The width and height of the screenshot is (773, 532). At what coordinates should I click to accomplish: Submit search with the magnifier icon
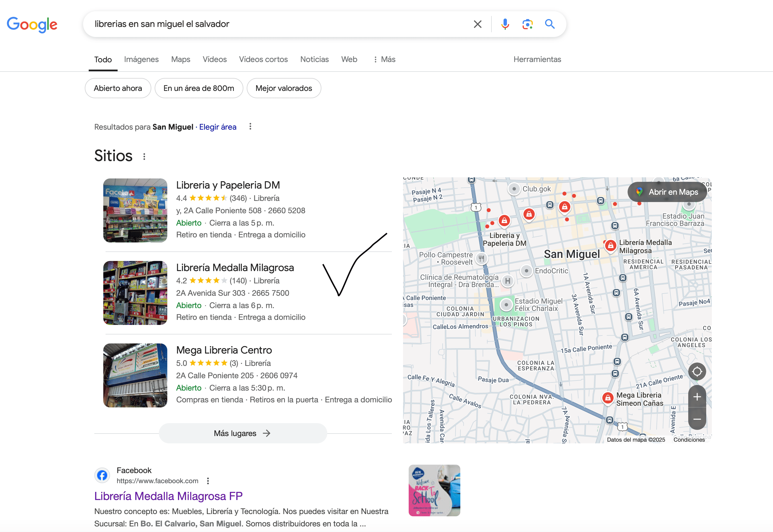pyautogui.click(x=550, y=24)
